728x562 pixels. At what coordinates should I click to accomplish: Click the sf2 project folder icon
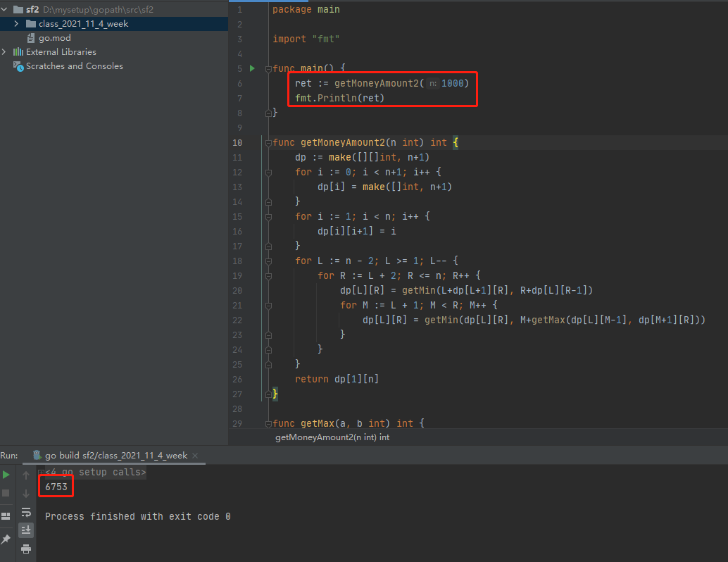tap(18, 9)
